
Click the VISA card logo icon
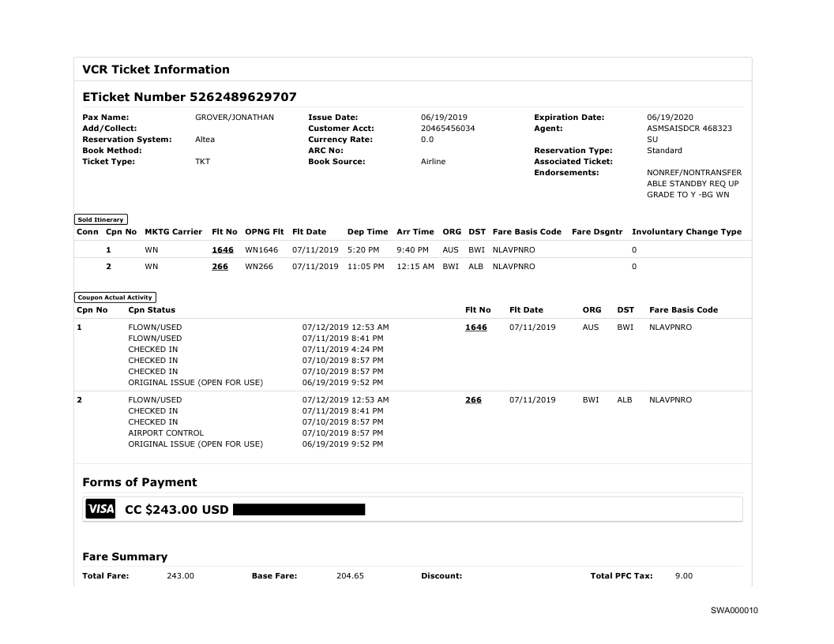pyautogui.click(x=100, y=509)
